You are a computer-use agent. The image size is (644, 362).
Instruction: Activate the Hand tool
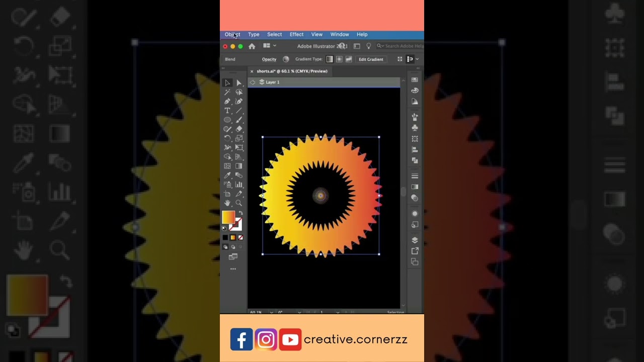point(227,203)
